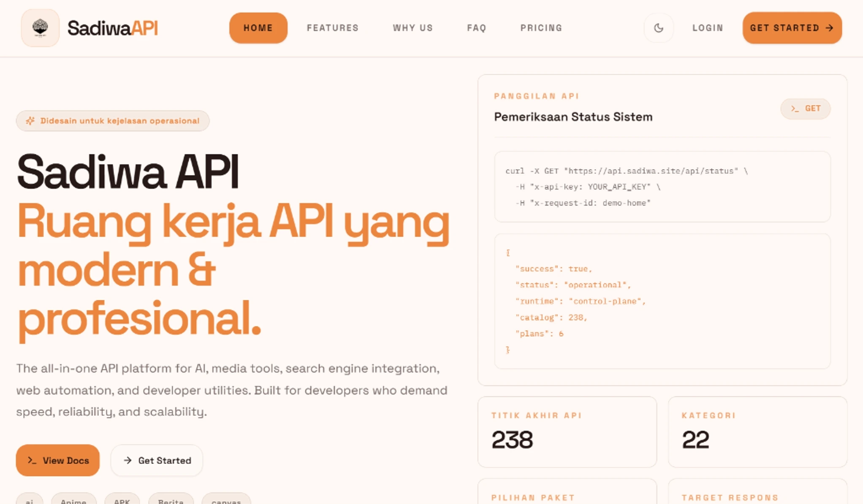Click the '"catalog": 238' JSON line
Screen dimensions: 863x504
pos(551,317)
